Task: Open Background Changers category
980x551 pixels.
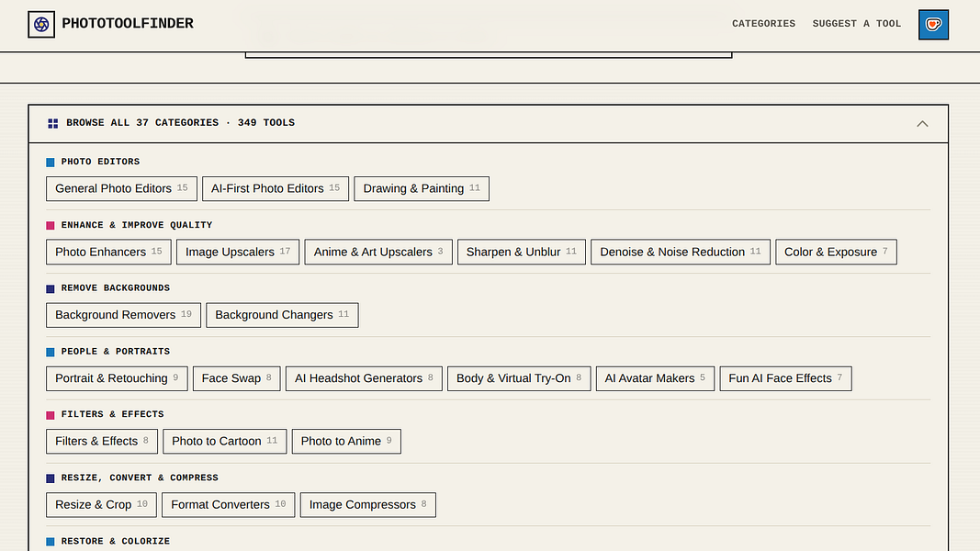Action: (283, 315)
